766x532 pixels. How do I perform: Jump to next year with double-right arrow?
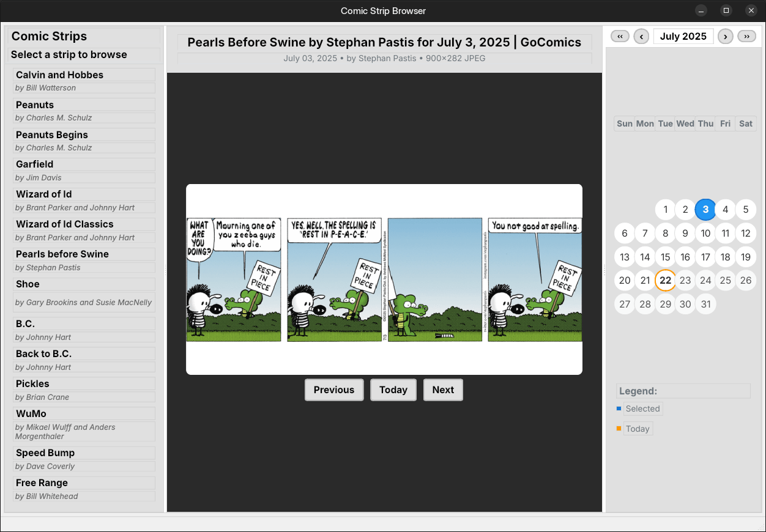746,36
